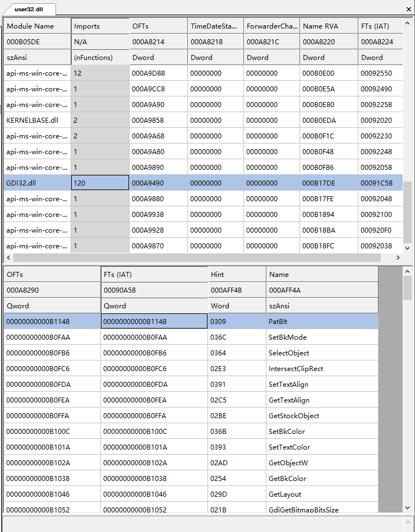415x532 pixels.
Task: Click Name RVA value 000B18FC
Action: pos(329,246)
